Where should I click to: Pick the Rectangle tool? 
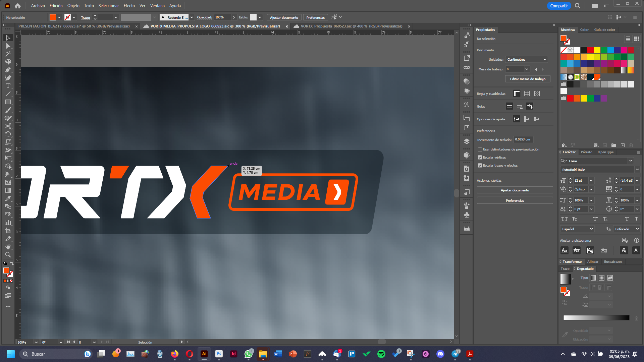coord(8,102)
